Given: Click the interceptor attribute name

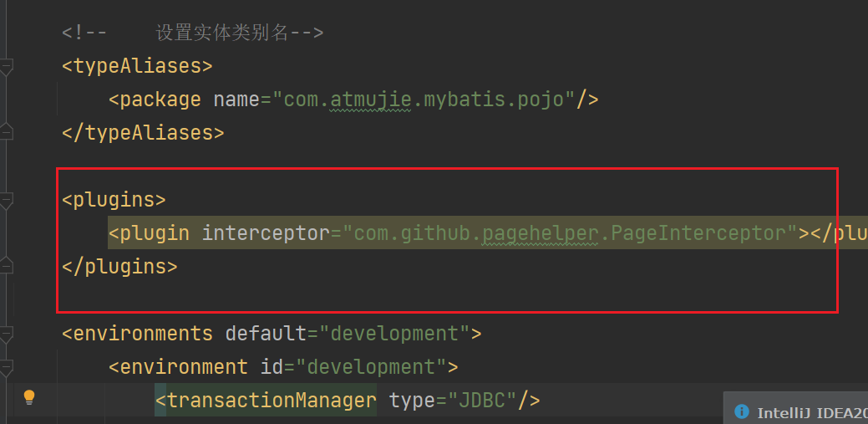Looking at the screenshot, I should pos(265,233).
